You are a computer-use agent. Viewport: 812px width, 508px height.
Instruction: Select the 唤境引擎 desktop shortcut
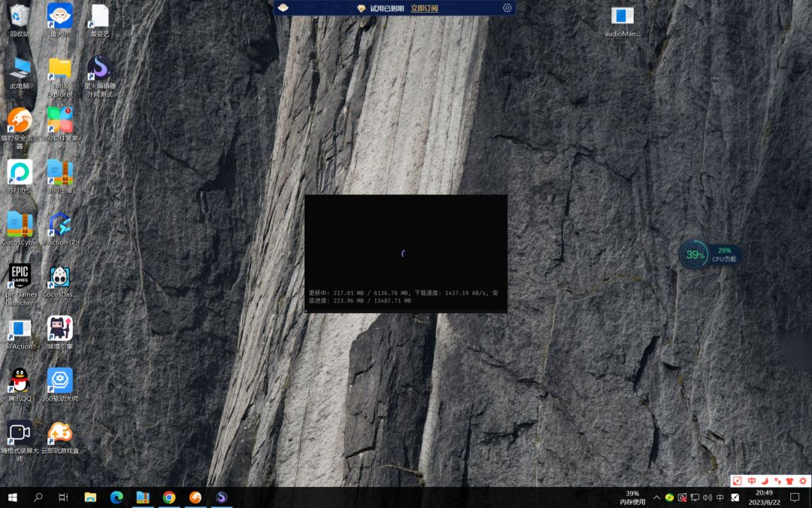[60, 333]
